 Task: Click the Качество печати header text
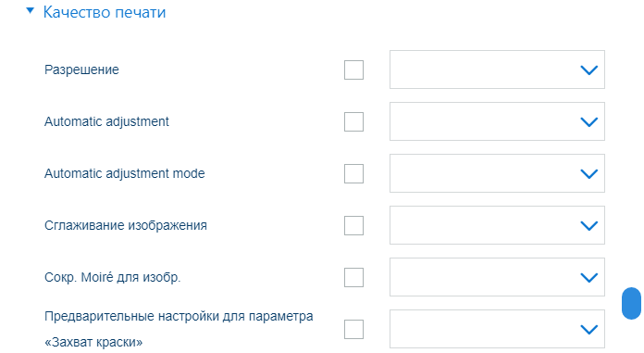(x=105, y=12)
